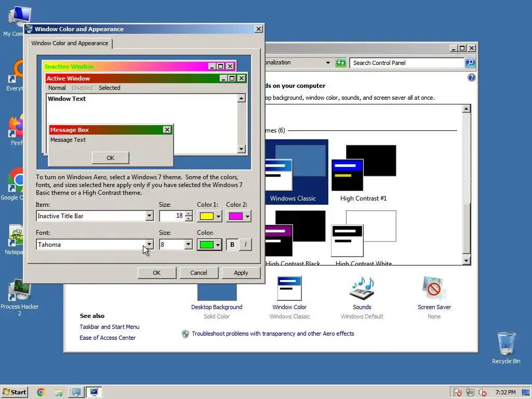Image resolution: width=532 pixels, height=399 pixels.
Task: Increase item Size with the spinner up arrow
Action: pos(189,214)
